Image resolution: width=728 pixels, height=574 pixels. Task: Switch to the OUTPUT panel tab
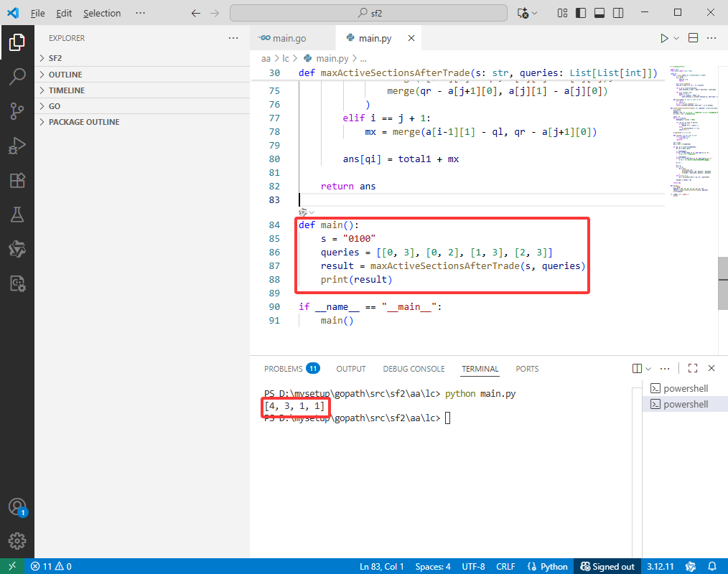351,369
